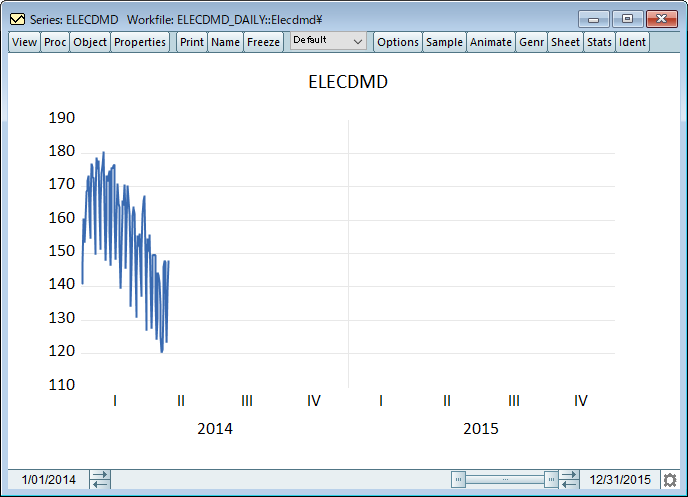Close the ELECDMD series window

(661, 19)
